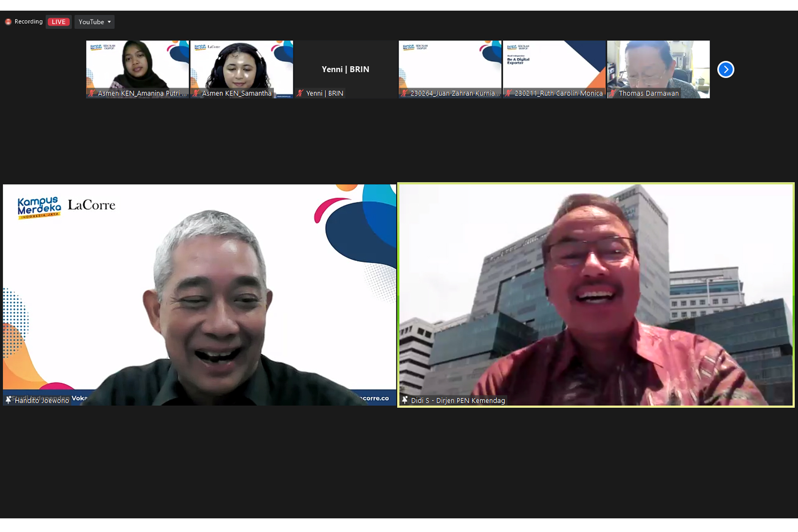Click muted mic icon on Juan Zahran tile

coord(404,93)
